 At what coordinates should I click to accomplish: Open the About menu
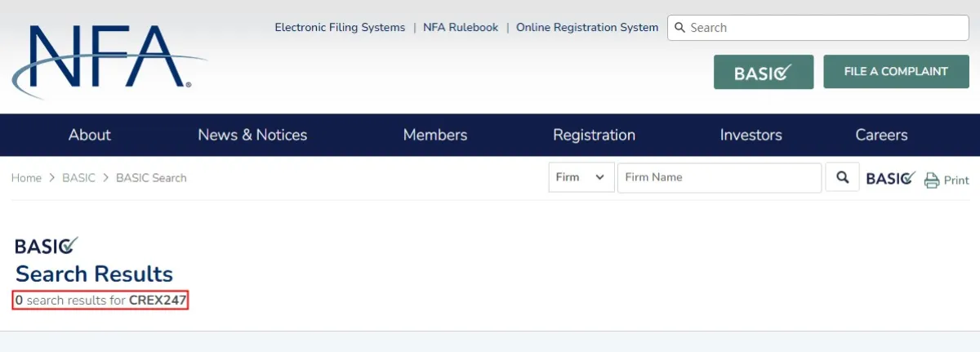tap(90, 135)
